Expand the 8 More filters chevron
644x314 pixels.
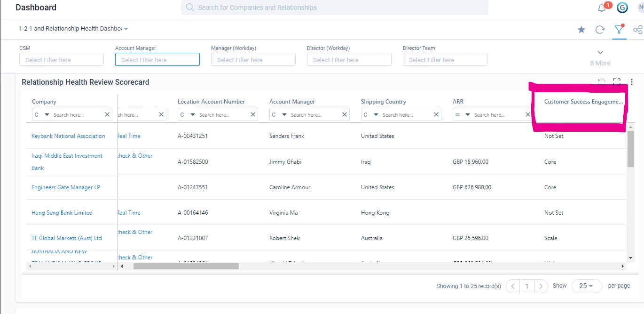pyautogui.click(x=600, y=52)
